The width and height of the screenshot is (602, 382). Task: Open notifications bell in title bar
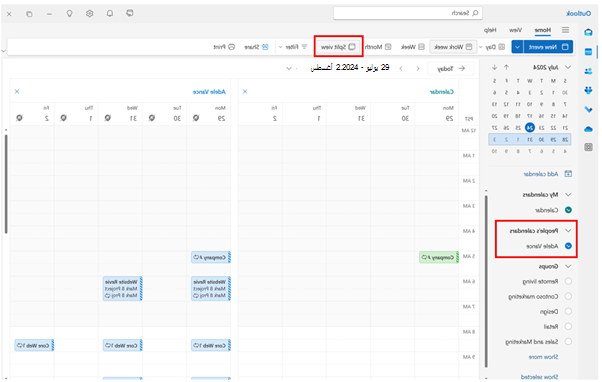(110, 13)
